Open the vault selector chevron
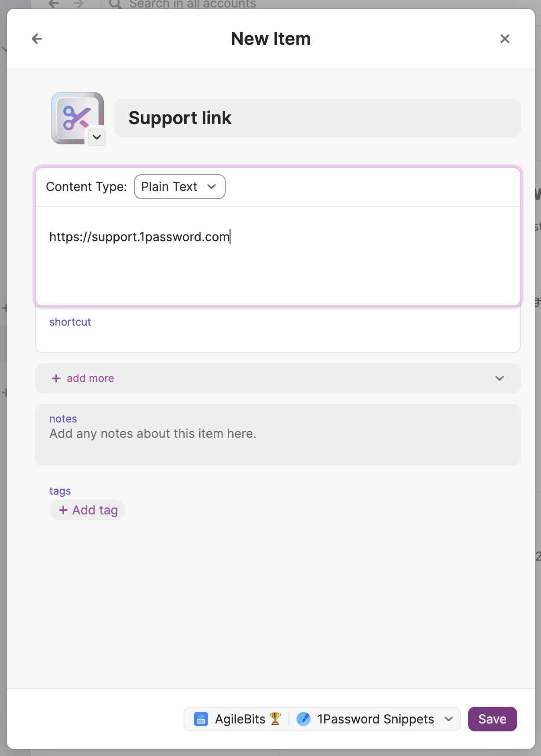The height and width of the screenshot is (756, 541). 449,719
